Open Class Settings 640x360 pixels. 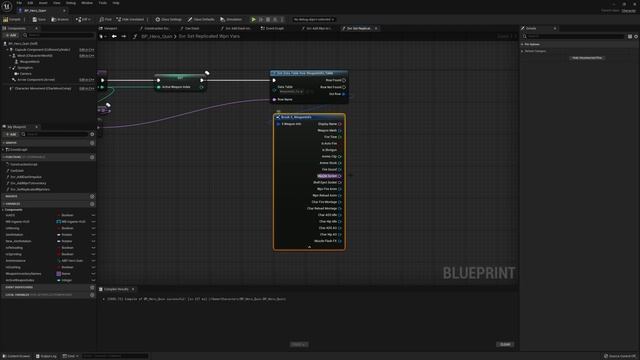click(x=168, y=19)
